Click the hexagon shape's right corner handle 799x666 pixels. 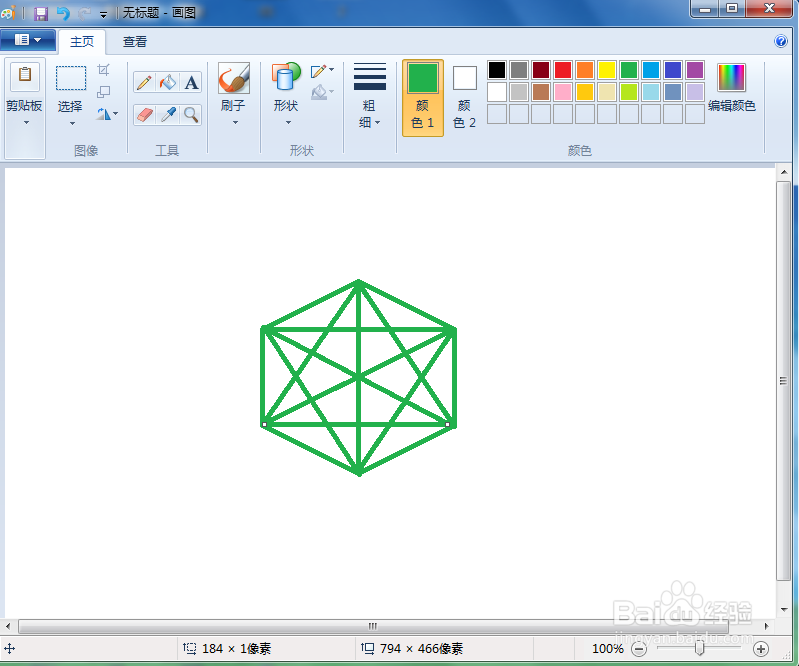point(447,424)
